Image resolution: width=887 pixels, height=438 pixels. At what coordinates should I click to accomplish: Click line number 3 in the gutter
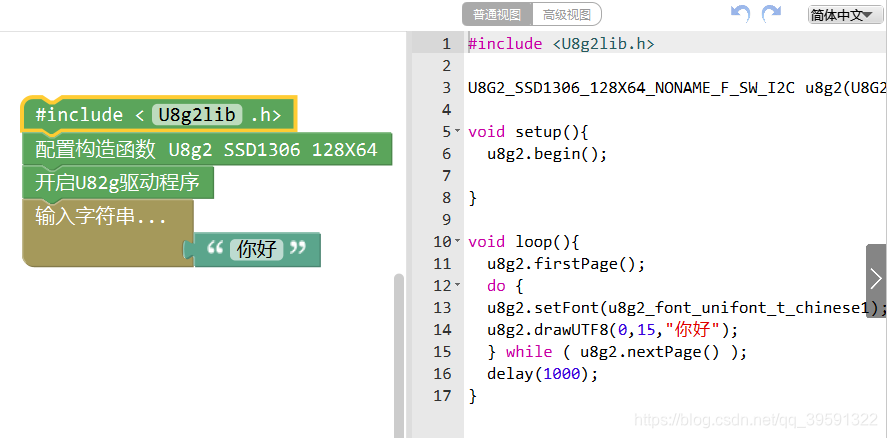click(x=447, y=88)
